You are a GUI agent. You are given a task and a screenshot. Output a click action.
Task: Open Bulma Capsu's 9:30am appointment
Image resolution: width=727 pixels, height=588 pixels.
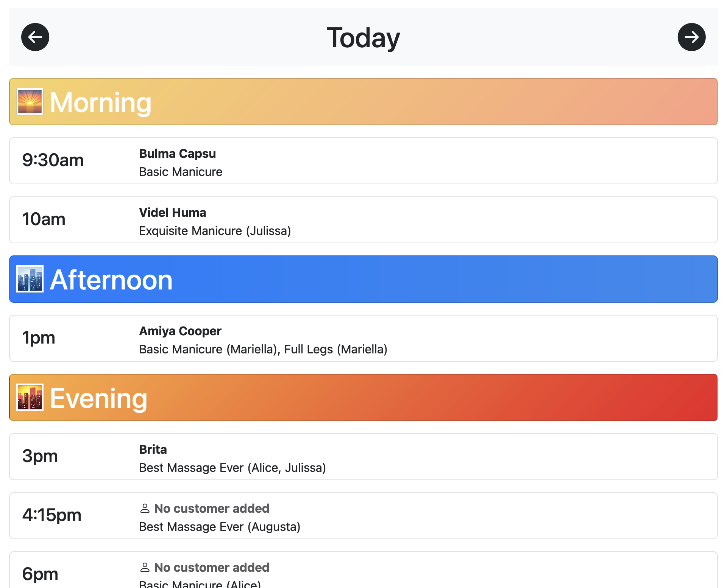(363, 161)
